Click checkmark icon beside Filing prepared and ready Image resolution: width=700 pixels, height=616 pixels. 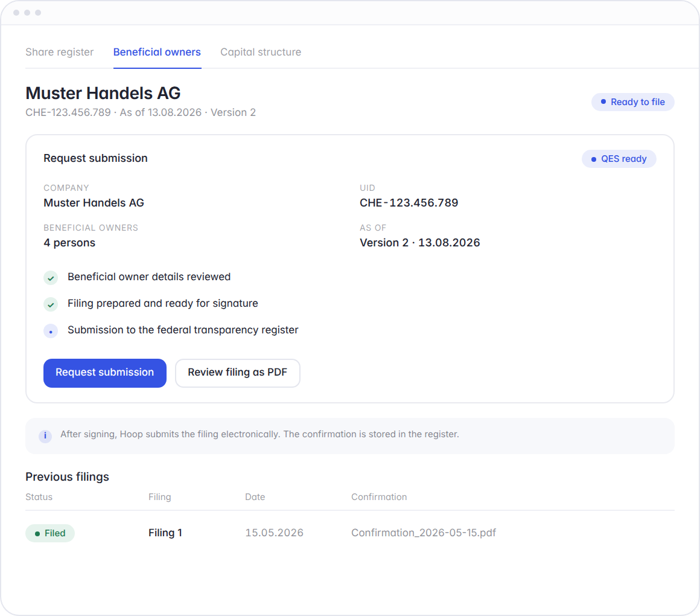click(x=51, y=304)
